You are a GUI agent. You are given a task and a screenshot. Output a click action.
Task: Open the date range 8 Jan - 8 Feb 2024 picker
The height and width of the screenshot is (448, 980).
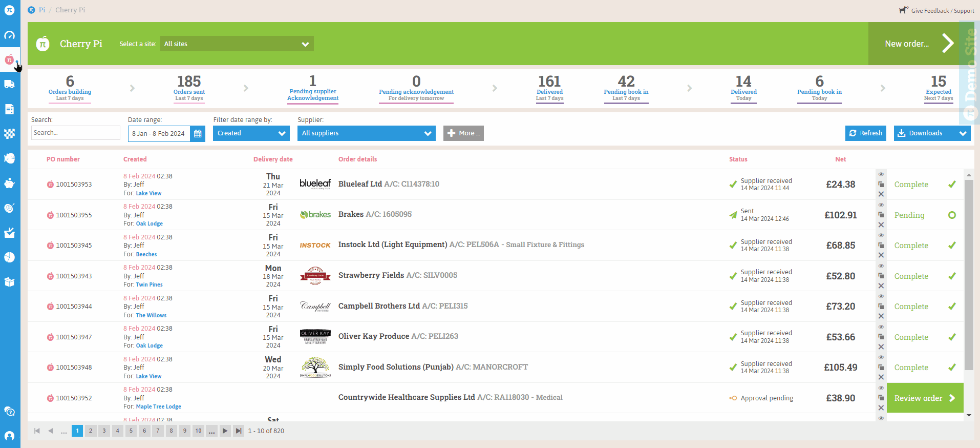pyautogui.click(x=159, y=133)
